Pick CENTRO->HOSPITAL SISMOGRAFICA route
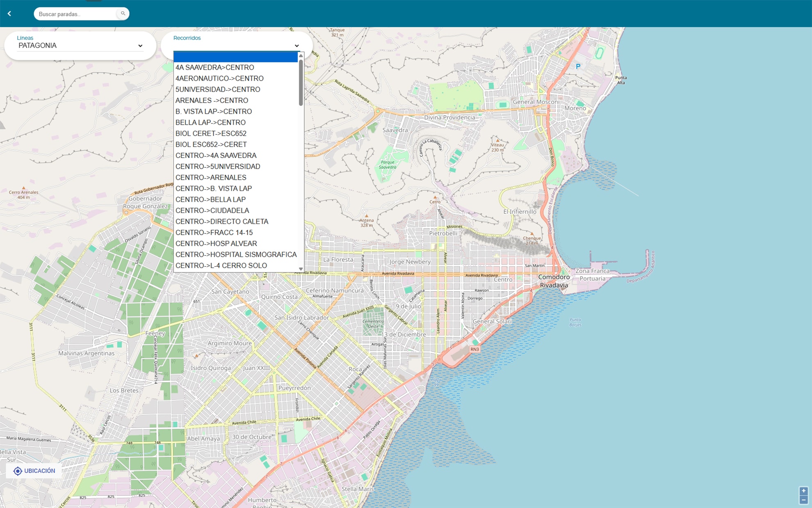The width and height of the screenshot is (812, 508). tap(236, 254)
